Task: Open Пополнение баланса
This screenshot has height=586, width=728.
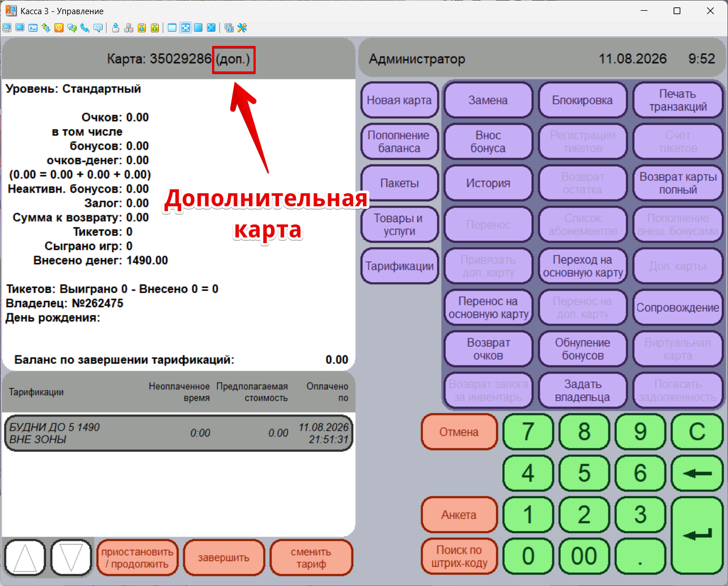Action: (400, 142)
